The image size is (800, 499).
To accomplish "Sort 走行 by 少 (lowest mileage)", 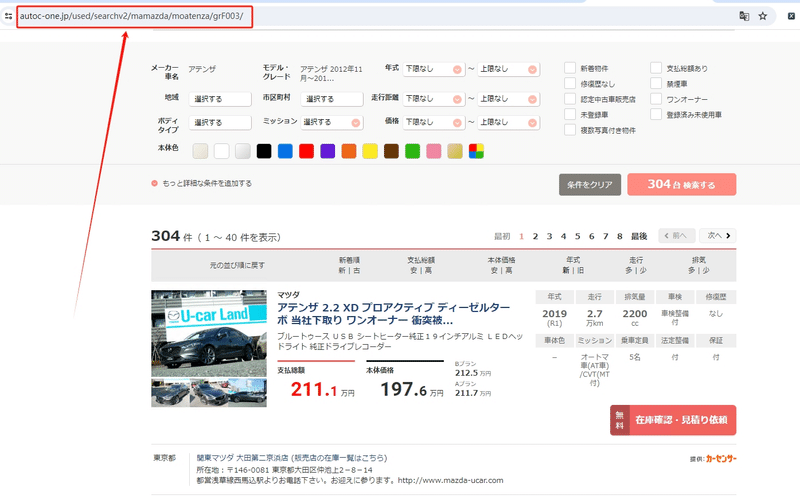I will (x=643, y=270).
